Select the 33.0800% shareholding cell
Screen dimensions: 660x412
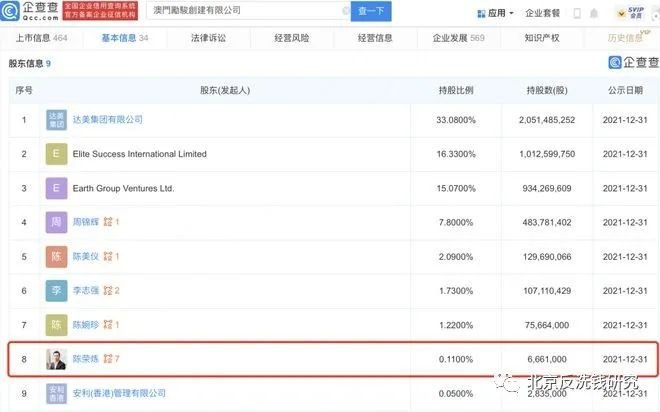pos(456,120)
